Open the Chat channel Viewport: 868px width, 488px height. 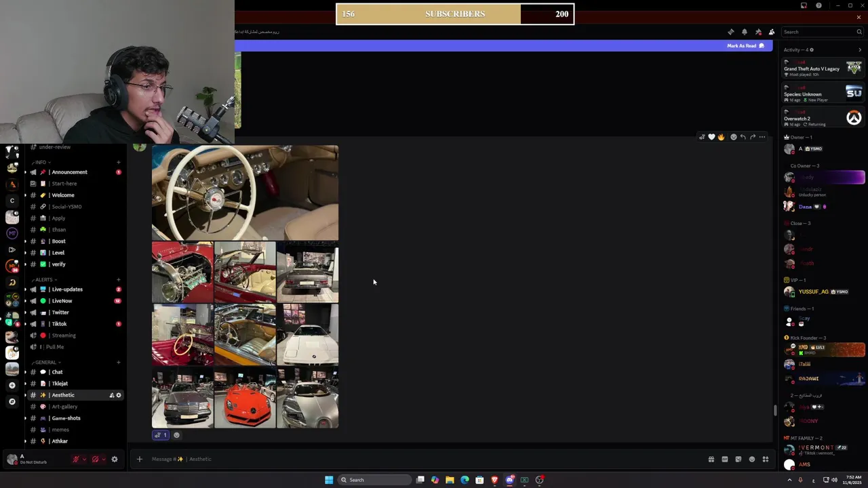pyautogui.click(x=75, y=372)
